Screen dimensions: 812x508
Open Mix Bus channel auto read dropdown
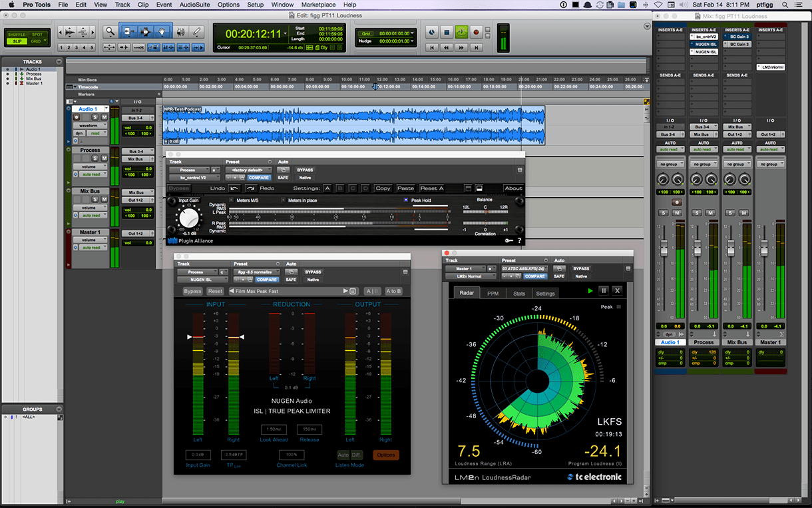pos(736,149)
